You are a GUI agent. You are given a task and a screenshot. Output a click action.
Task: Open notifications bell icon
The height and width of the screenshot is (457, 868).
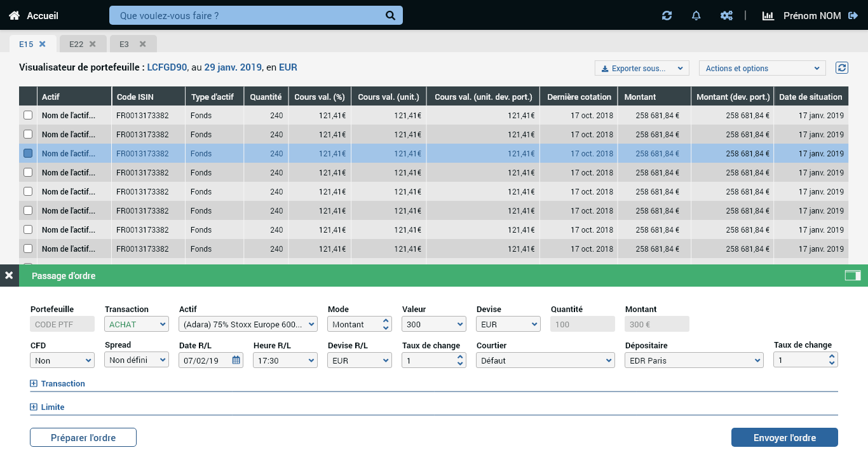(696, 15)
